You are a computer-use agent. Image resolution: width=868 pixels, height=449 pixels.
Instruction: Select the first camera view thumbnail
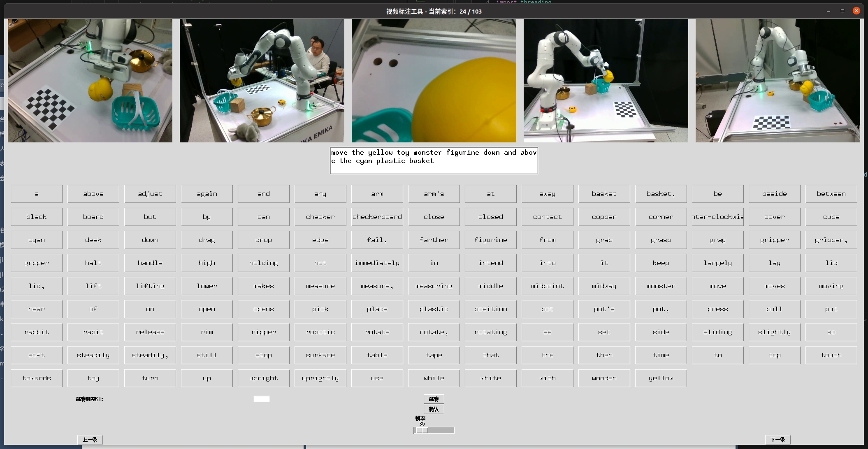pyautogui.click(x=90, y=81)
